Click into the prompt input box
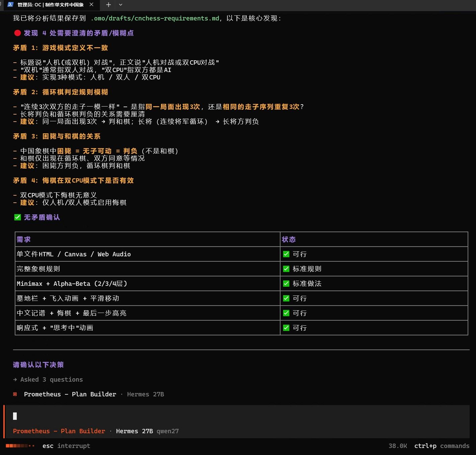This screenshot has width=476, height=455. [x=238, y=416]
